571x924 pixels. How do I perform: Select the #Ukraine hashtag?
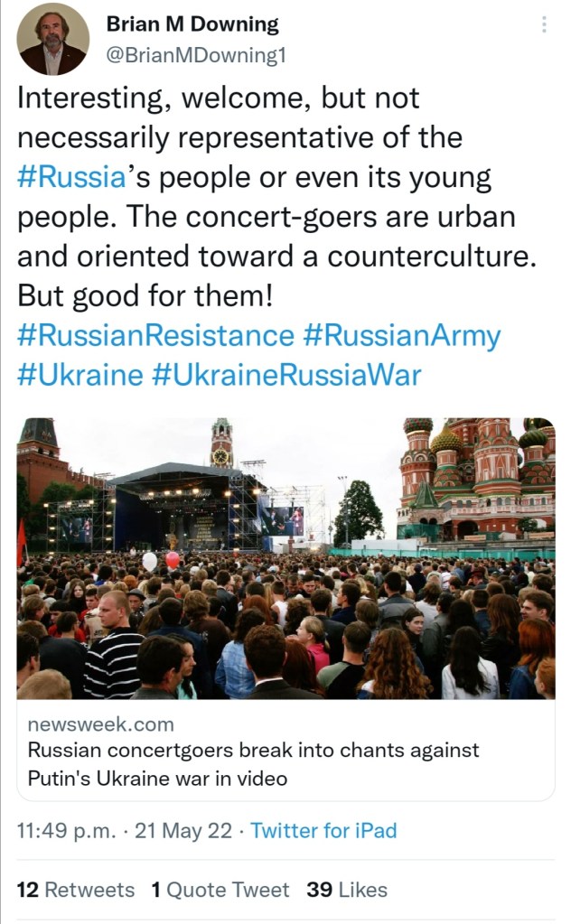point(80,374)
